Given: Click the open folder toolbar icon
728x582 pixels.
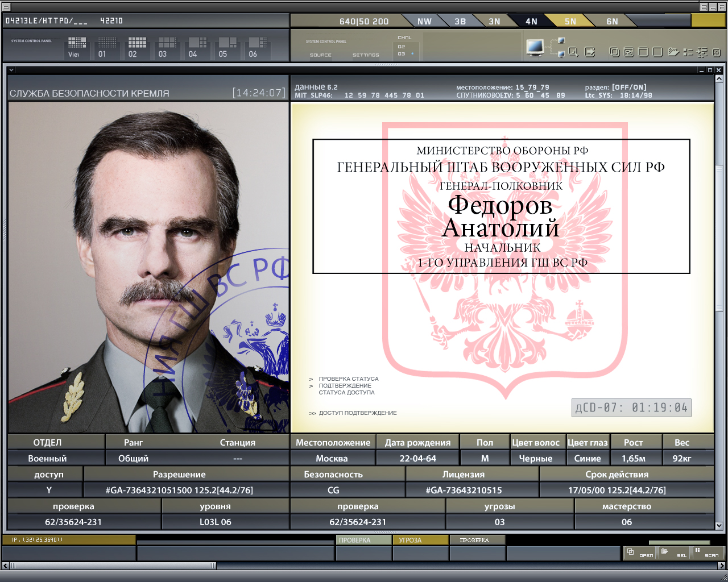Looking at the screenshot, I should (x=673, y=52).
